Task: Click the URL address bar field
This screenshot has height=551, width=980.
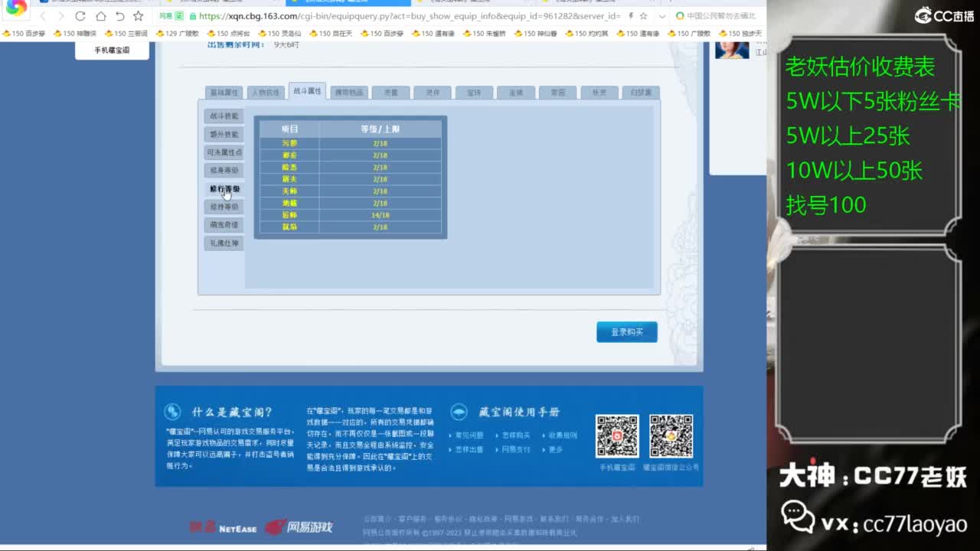Action: tap(406, 16)
